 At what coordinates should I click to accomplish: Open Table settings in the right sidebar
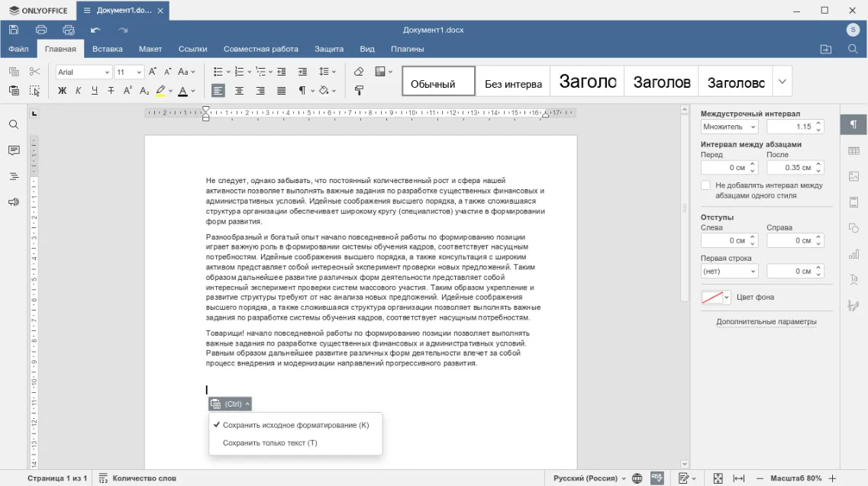tap(853, 151)
